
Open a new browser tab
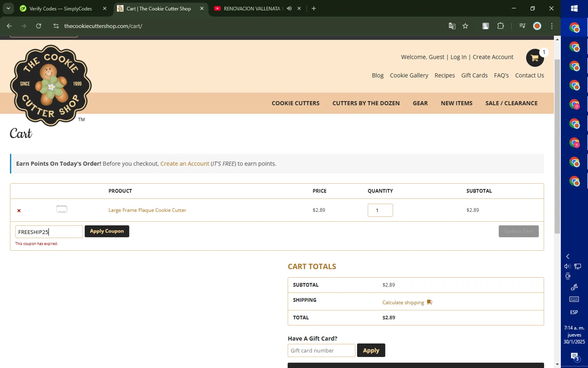click(314, 8)
